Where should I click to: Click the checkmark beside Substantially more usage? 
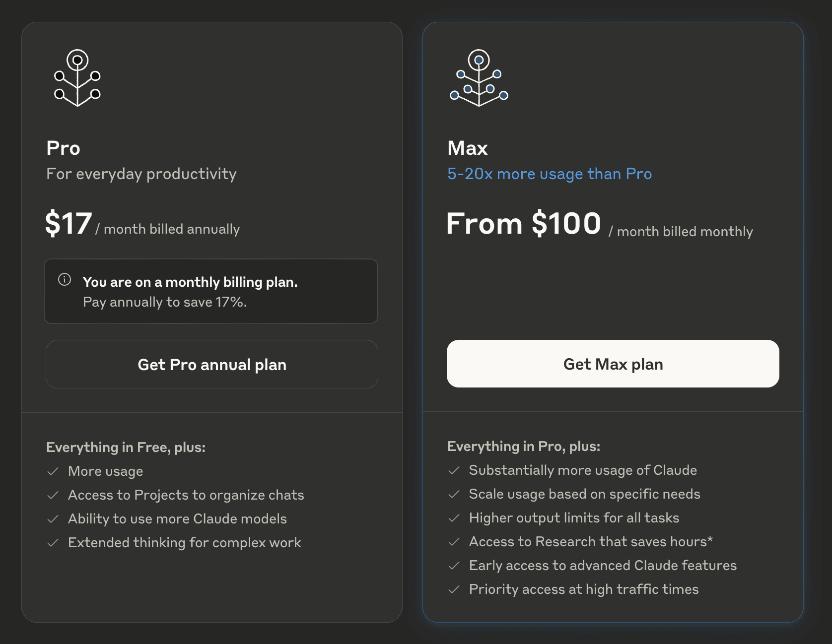pyautogui.click(x=454, y=470)
